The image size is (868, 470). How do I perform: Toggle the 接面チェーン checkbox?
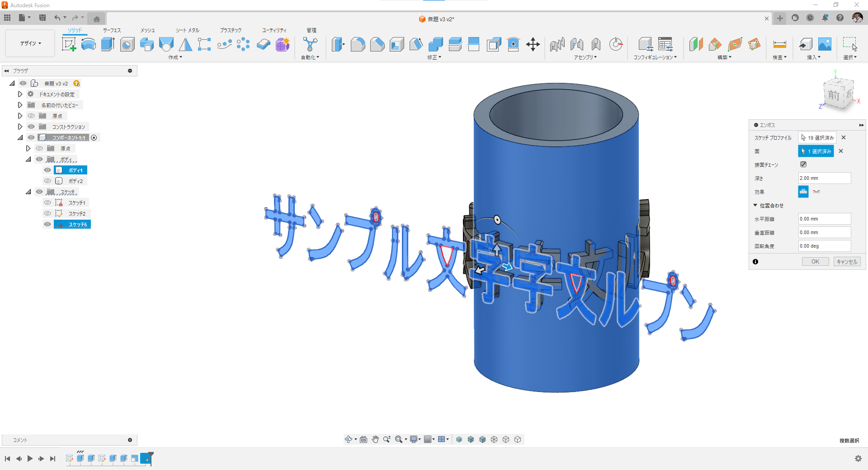(803, 164)
